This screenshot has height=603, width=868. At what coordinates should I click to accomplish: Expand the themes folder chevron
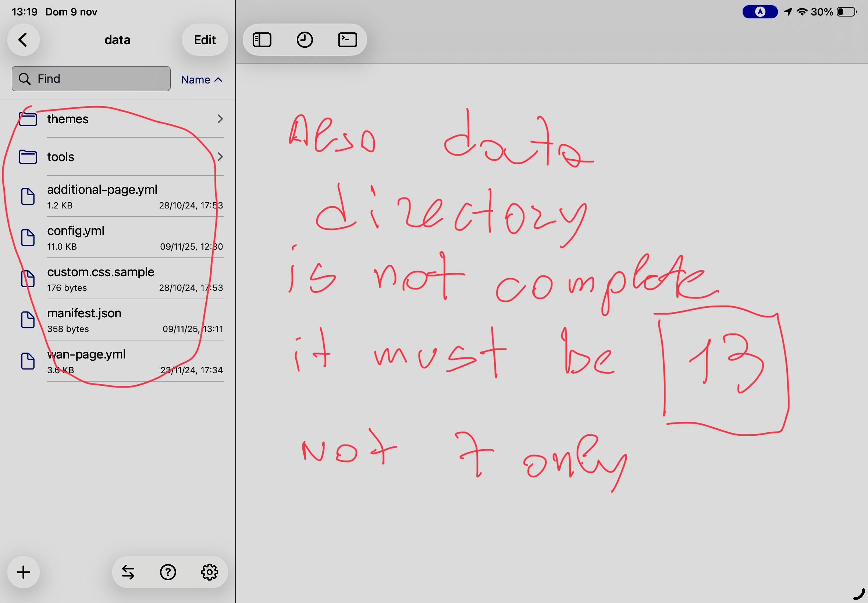(220, 119)
